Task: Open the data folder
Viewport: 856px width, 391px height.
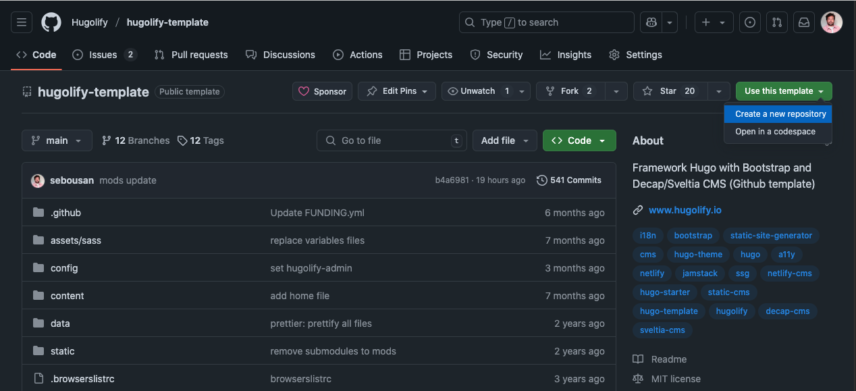Action: 60,323
